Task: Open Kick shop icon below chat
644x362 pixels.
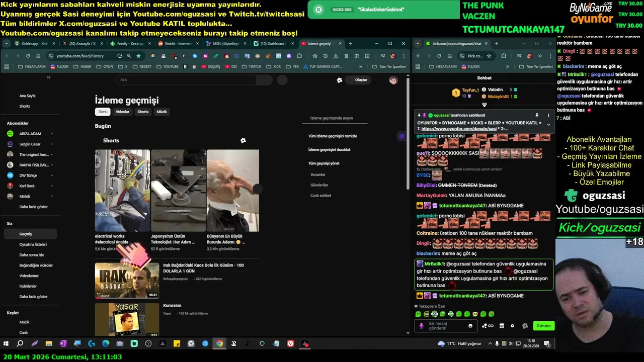Action: (502, 326)
